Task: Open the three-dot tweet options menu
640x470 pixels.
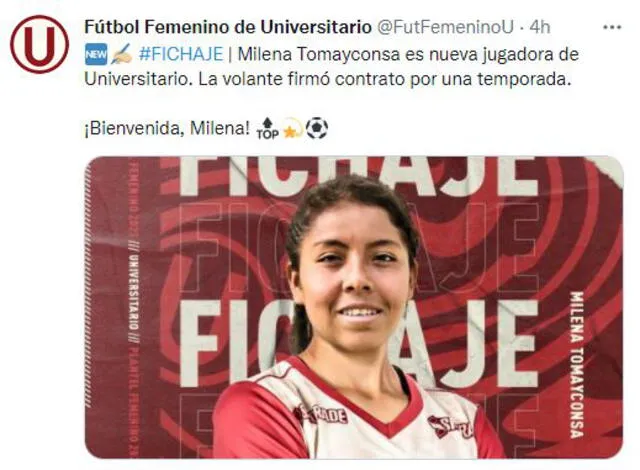Action: coord(612,27)
